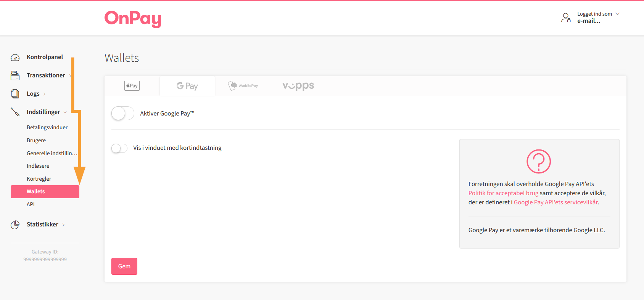Click the Statistikker label in sidebar
This screenshot has width=644, height=300.
(42, 224)
